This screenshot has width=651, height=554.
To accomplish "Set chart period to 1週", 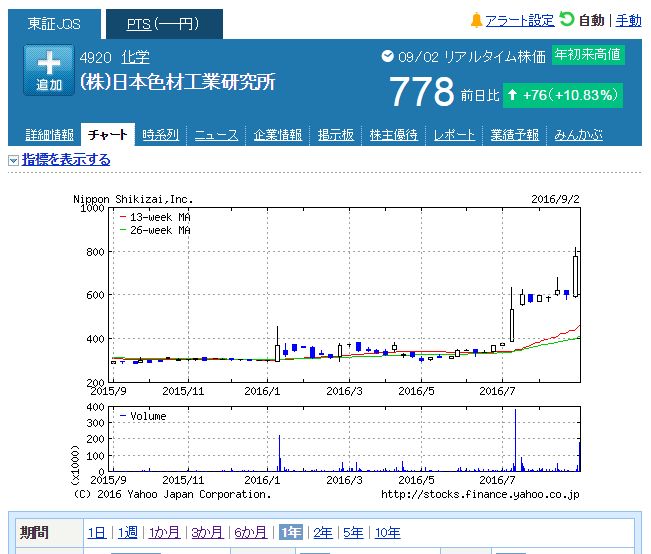I will click(x=127, y=532).
